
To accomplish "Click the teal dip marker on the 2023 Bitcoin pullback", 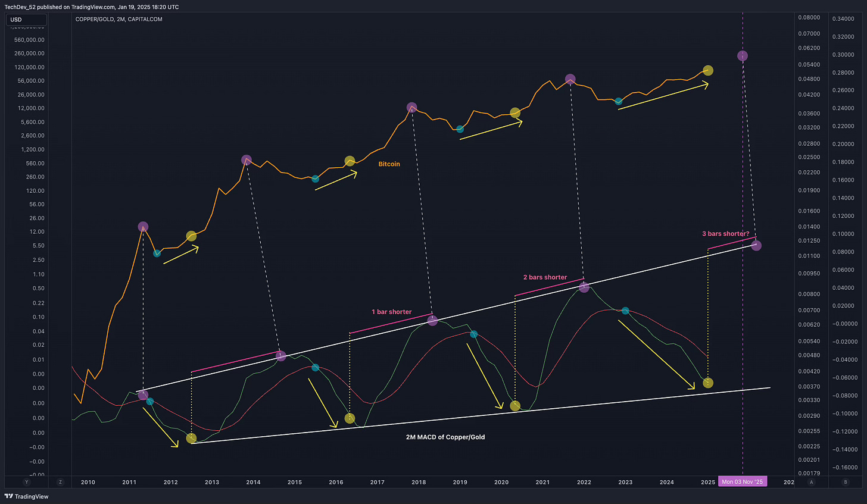I will click(x=617, y=102).
